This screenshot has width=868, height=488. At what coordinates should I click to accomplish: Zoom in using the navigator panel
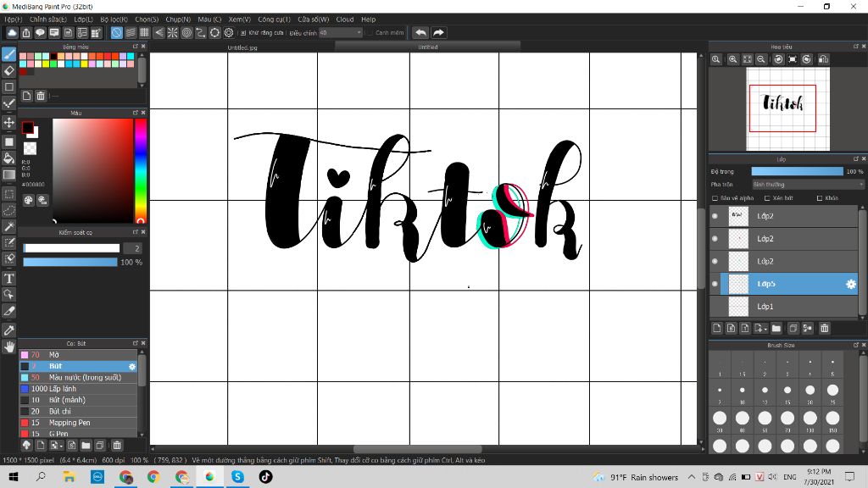pyautogui.click(x=733, y=59)
